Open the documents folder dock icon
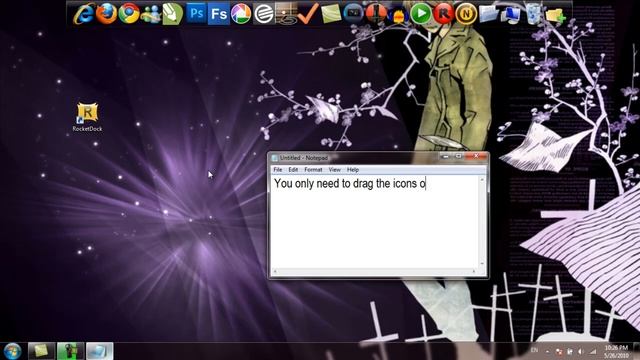Screen dimensions: 640x360 (488, 13)
